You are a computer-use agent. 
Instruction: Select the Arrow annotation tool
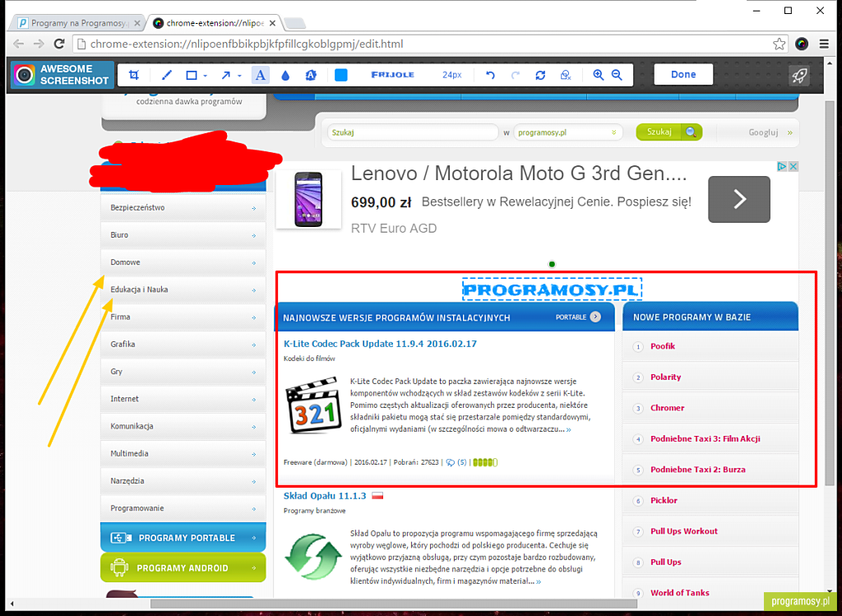click(x=225, y=75)
